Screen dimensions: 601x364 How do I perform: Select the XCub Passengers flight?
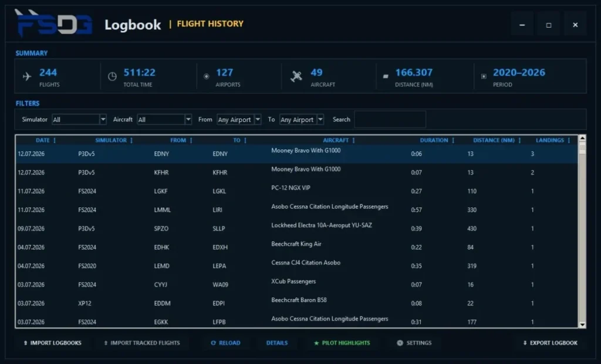pos(296,285)
